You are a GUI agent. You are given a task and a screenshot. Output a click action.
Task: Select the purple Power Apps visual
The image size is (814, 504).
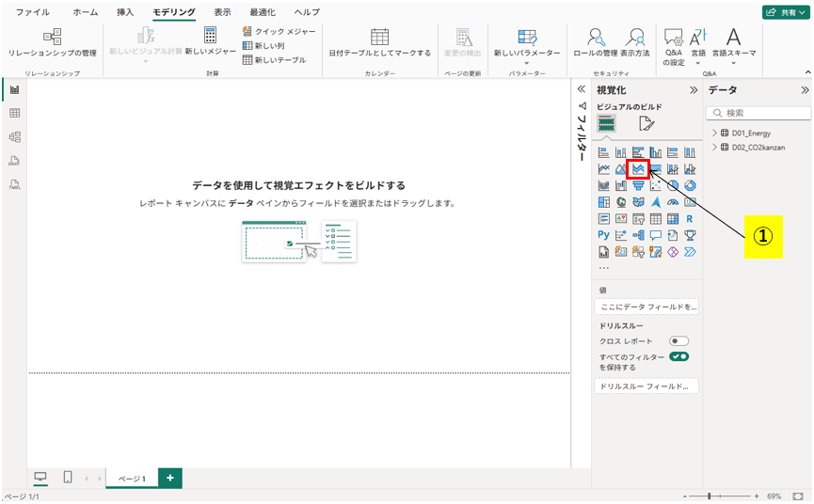coord(673,252)
